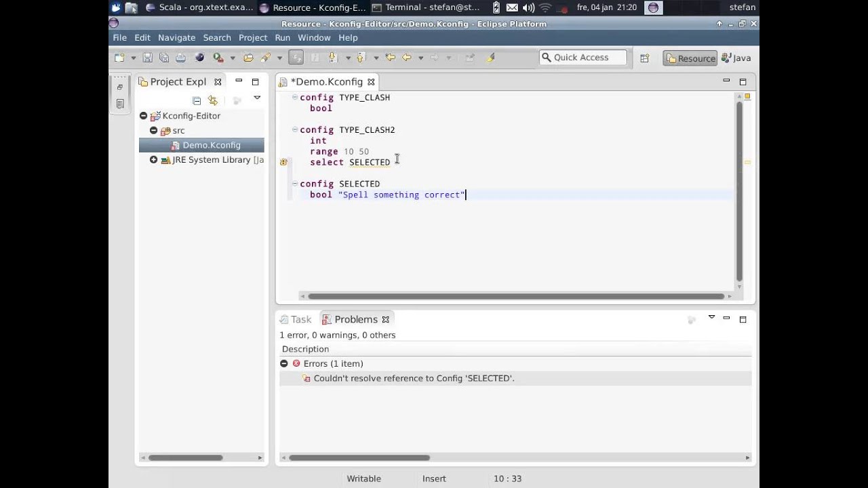Image resolution: width=868 pixels, height=488 pixels.
Task: Click the Last Edit Location icon
Action: coord(390,58)
